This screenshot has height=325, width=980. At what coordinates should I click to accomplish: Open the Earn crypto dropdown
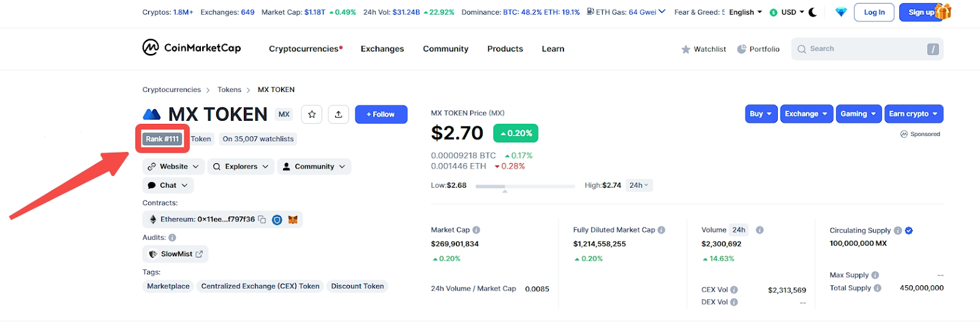(x=914, y=114)
